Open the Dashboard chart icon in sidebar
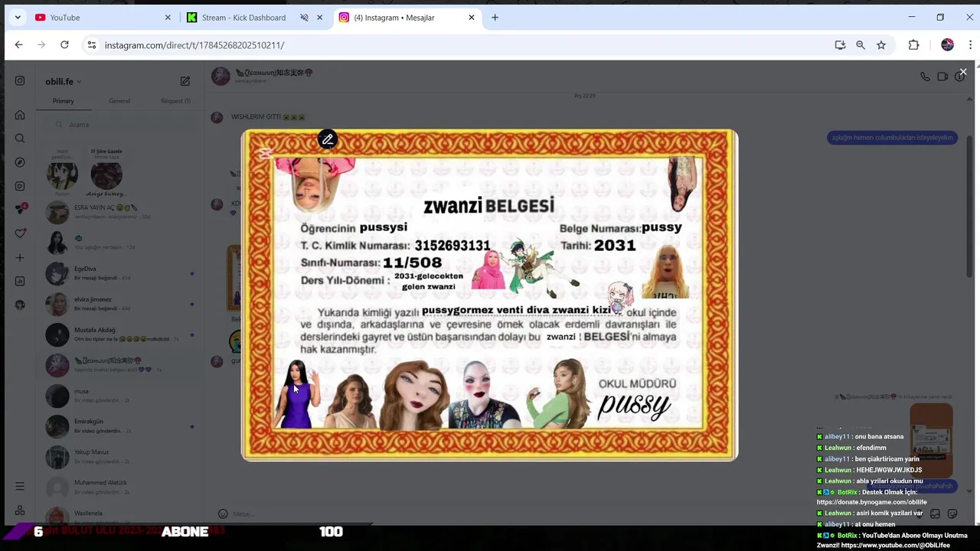The width and height of the screenshot is (980, 551). (x=20, y=281)
